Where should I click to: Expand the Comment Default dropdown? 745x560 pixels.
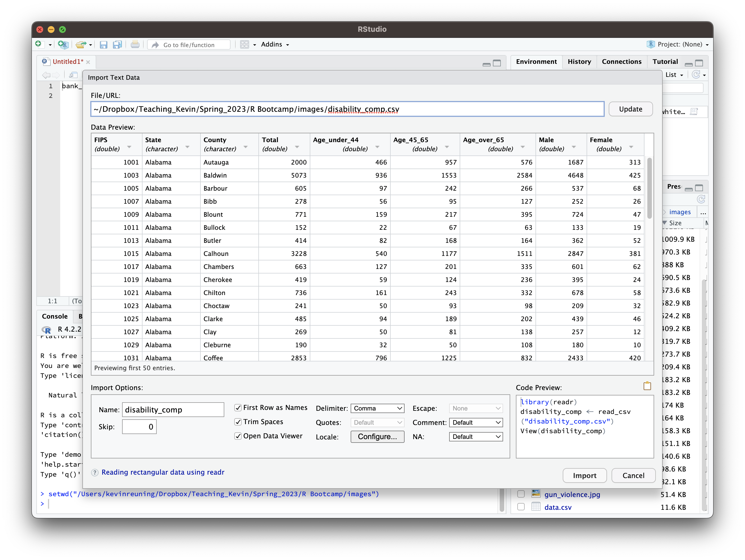476,422
